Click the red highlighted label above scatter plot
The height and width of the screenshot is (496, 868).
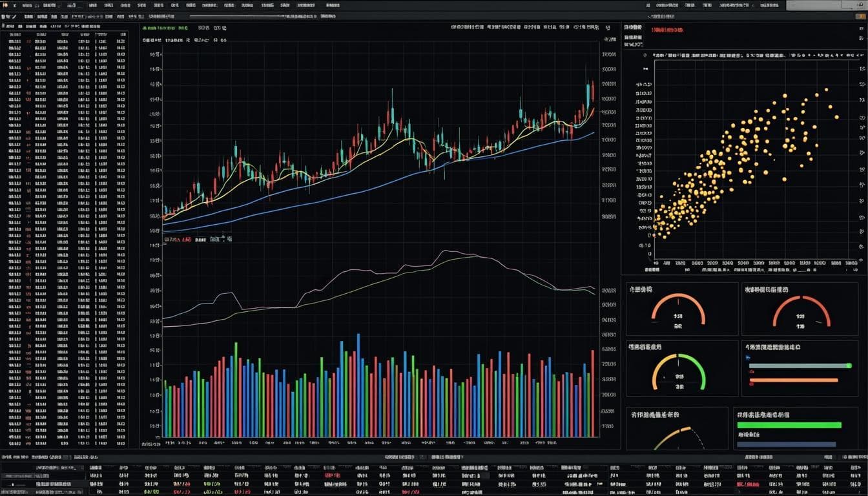pyautogui.click(x=668, y=30)
